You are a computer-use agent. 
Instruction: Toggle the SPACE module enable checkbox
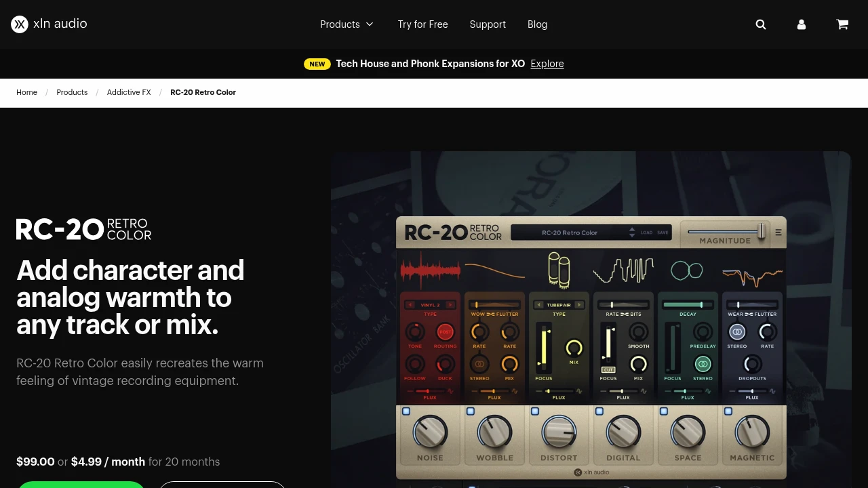point(663,411)
